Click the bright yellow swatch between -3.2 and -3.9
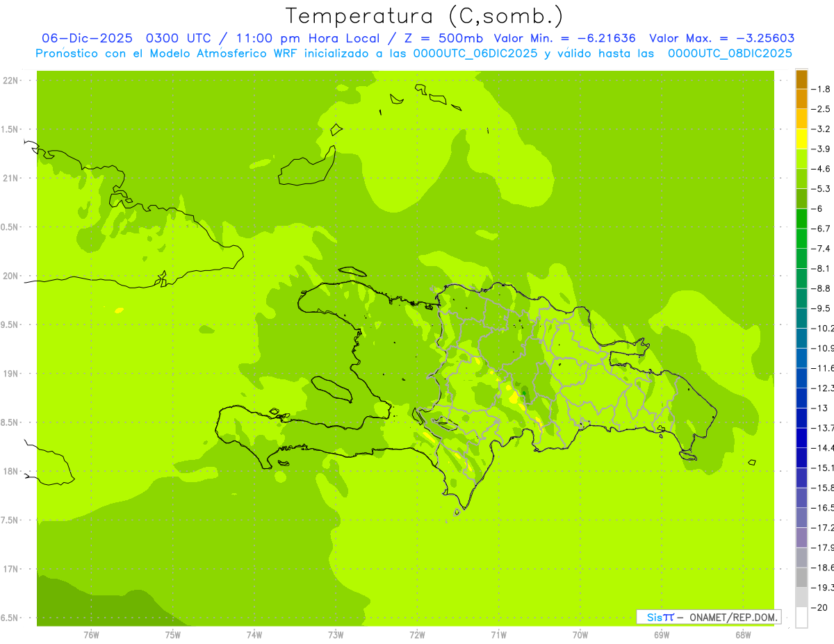Screen dimensions: 834x644 point(801,138)
